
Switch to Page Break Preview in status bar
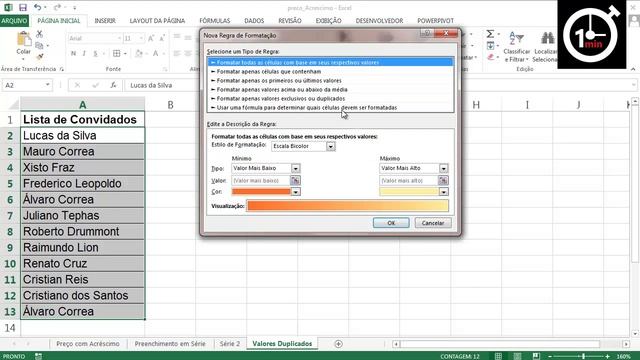tap(536, 356)
